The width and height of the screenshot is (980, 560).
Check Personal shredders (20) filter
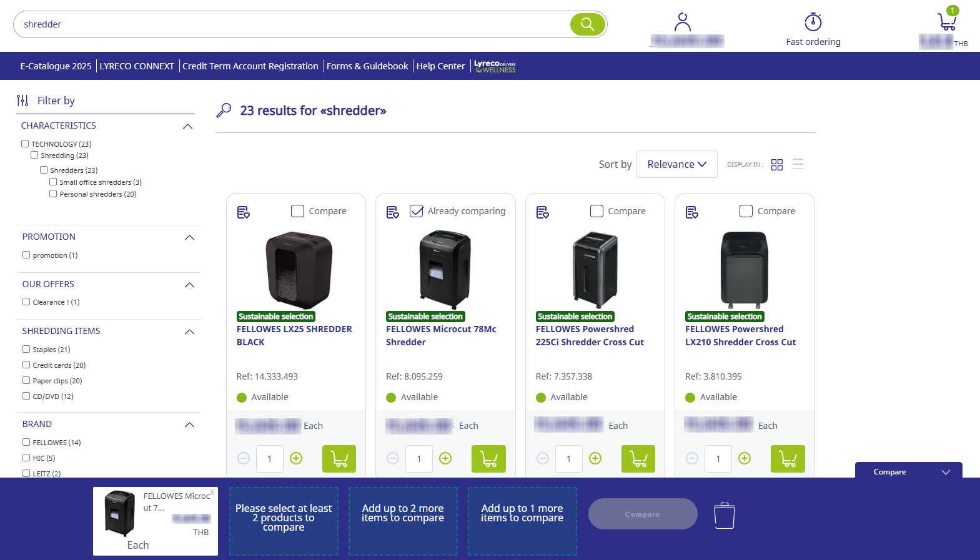point(53,194)
